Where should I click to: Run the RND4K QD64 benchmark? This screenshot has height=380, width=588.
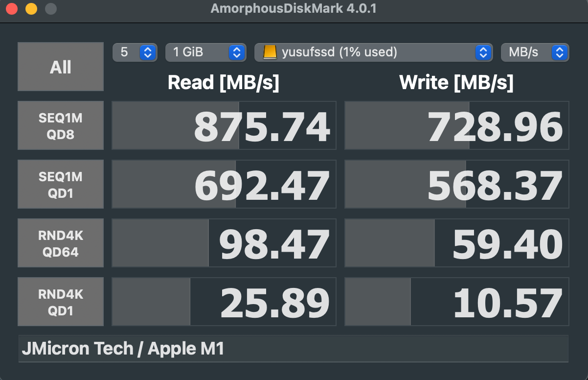[61, 243]
